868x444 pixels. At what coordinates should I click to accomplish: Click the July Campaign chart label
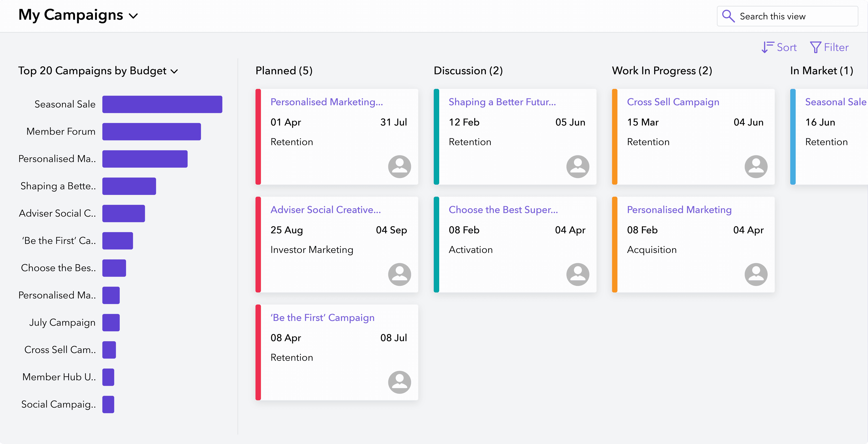tap(62, 322)
